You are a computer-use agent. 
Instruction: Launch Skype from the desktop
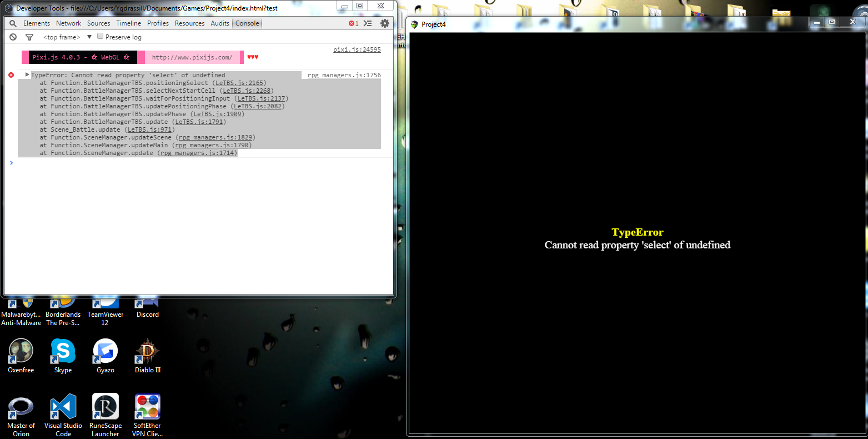pos(63,356)
